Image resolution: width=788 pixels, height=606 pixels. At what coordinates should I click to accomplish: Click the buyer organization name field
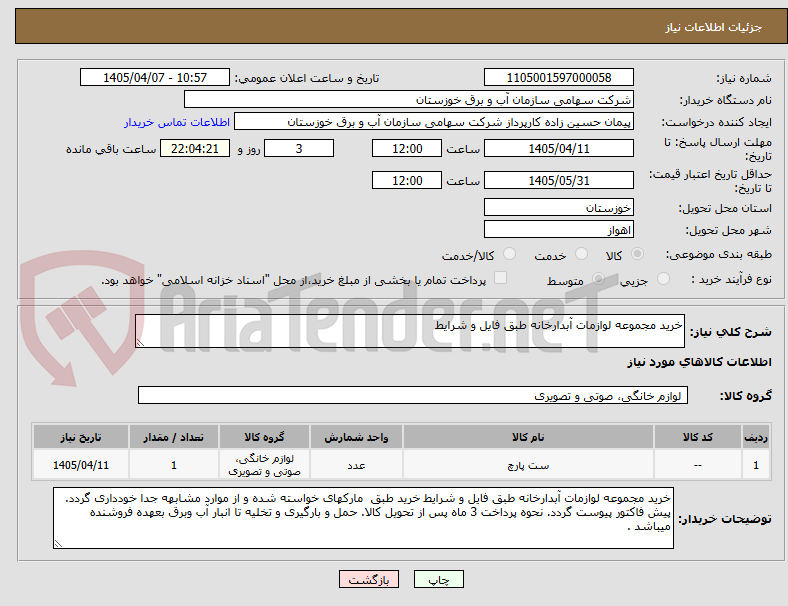409,99
